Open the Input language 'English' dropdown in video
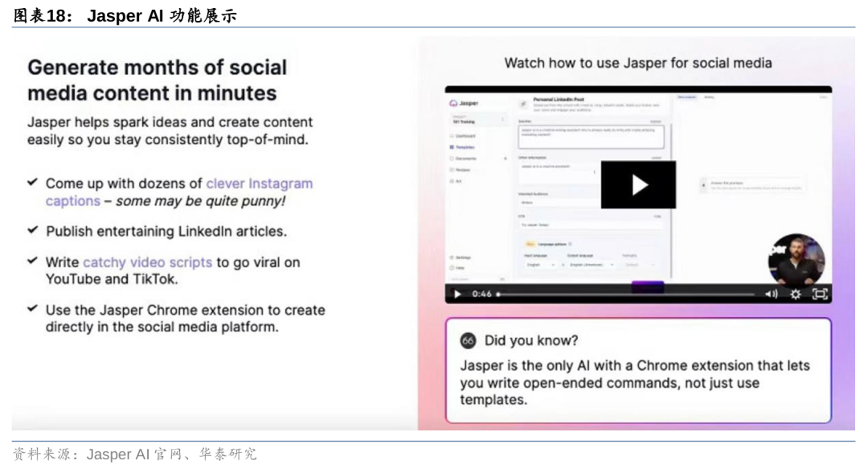 coord(540,265)
